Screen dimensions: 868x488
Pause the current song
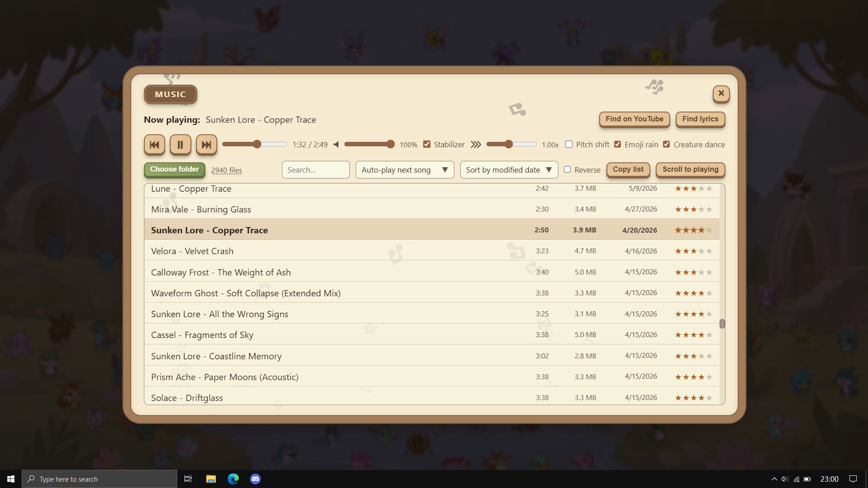point(180,145)
